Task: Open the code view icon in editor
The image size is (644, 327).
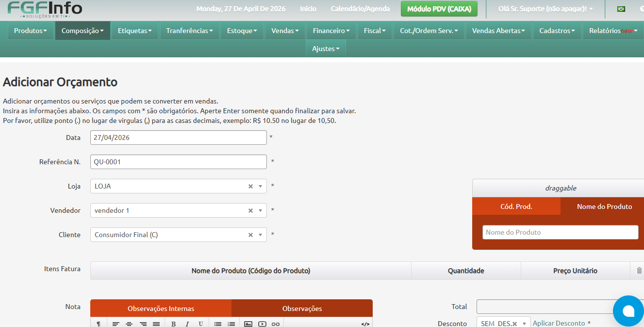Action: coord(365,324)
